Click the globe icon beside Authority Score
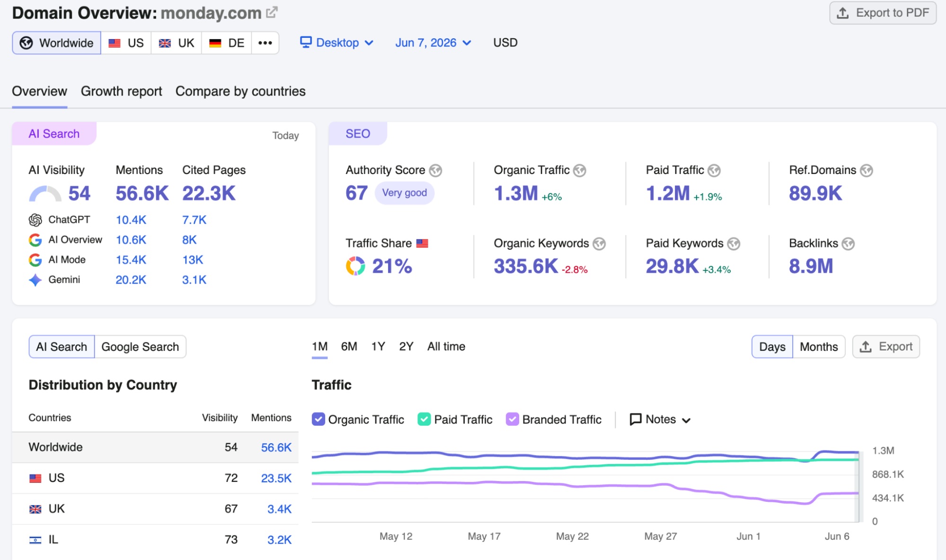This screenshot has height=560, width=946. click(x=435, y=170)
